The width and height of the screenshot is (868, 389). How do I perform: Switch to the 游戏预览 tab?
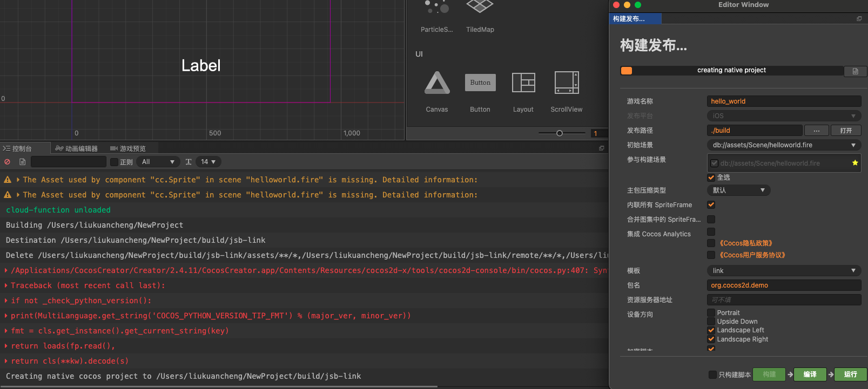[128, 148]
